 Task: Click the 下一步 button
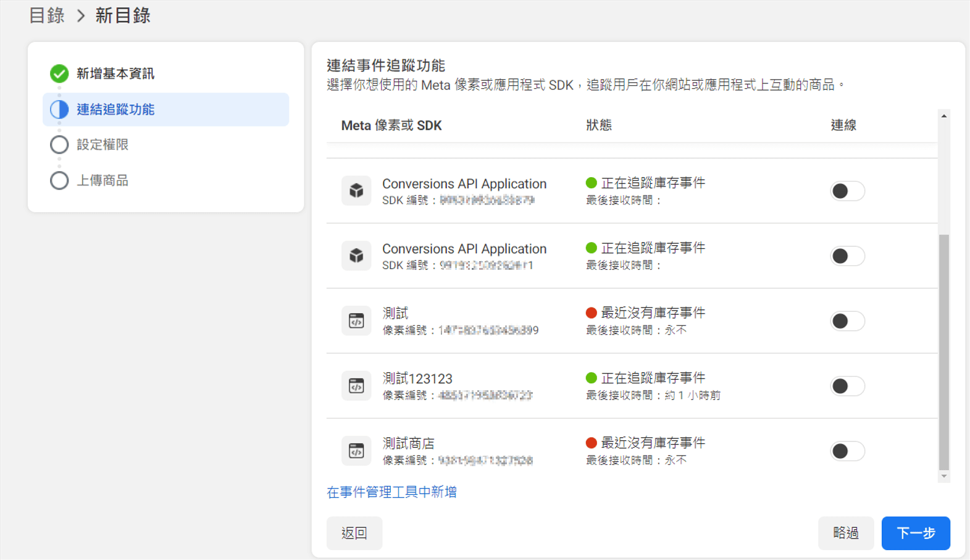916,533
